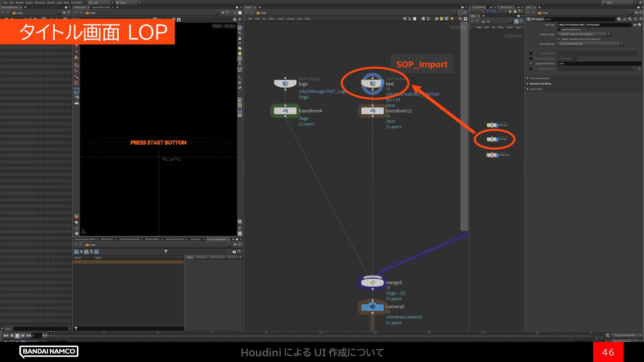Open the Windows menu in menu bar
644x362 pixels.
pos(40,2)
